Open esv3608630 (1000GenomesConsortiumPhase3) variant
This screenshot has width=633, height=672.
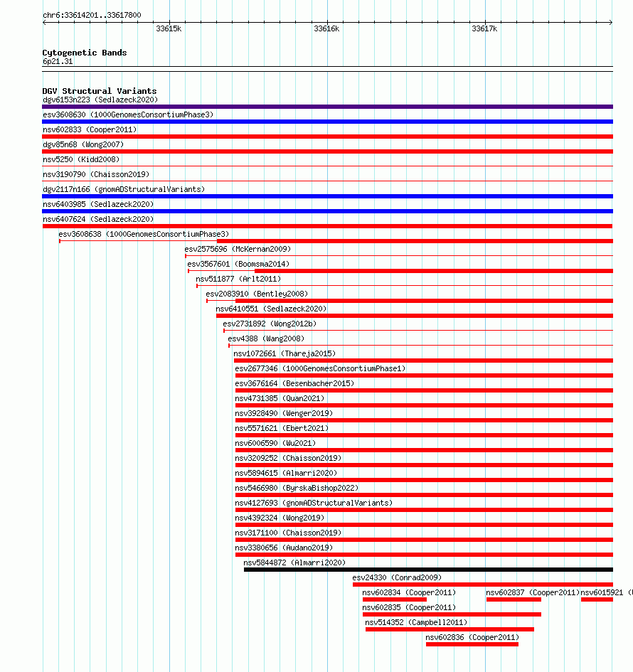pos(128,115)
